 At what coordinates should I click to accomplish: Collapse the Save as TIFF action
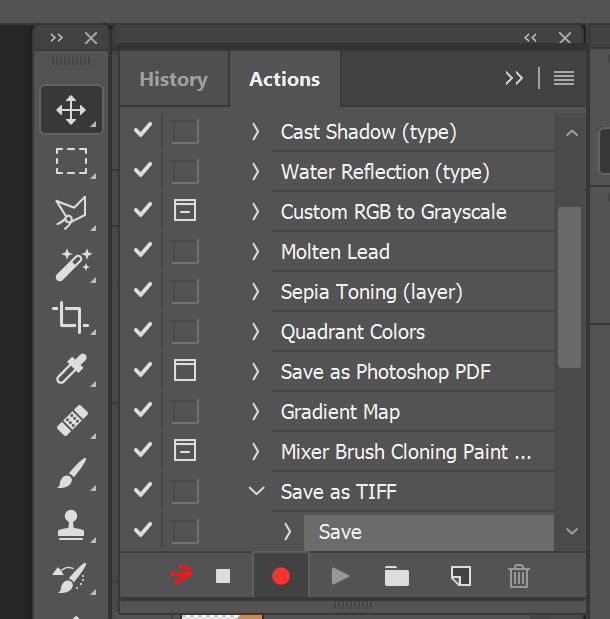[x=256, y=491]
